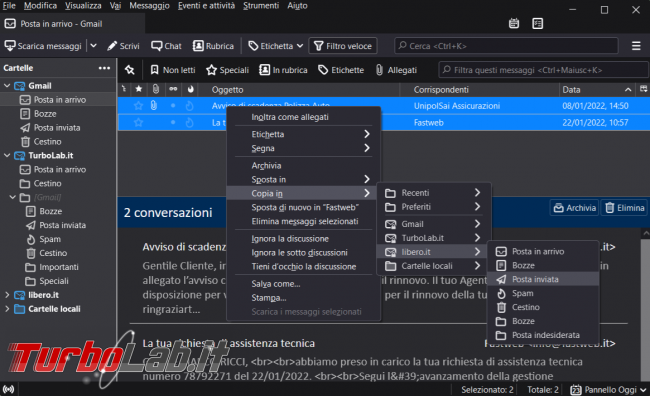
Task: Choose Elimina messaggi selezionati
Action: coord(303,221)
